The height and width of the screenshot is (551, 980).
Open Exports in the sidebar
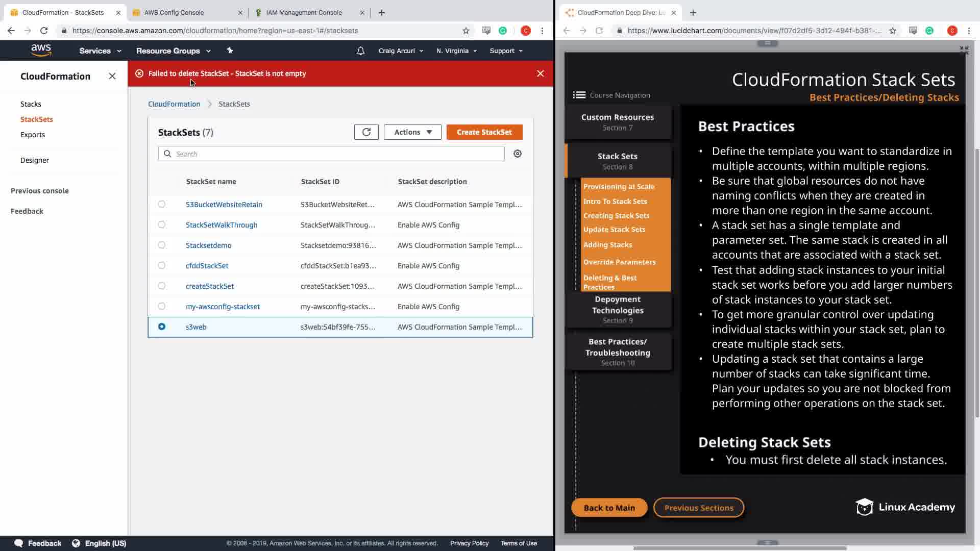click(x=33, y=135)
